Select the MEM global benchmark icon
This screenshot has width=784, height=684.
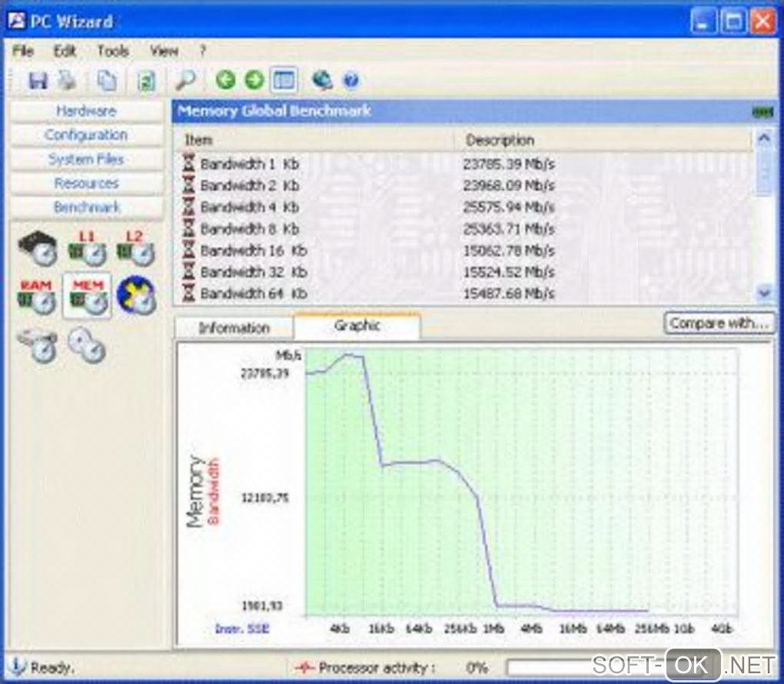point(87,296)
